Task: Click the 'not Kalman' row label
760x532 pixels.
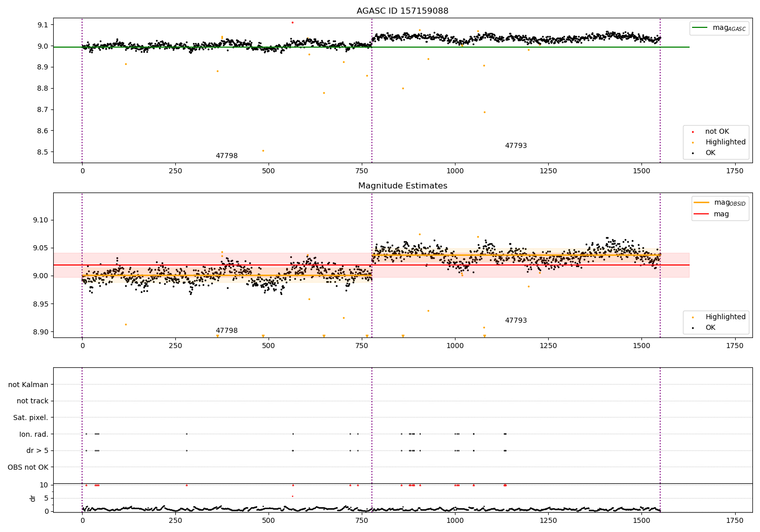Action: coord(28,385)
